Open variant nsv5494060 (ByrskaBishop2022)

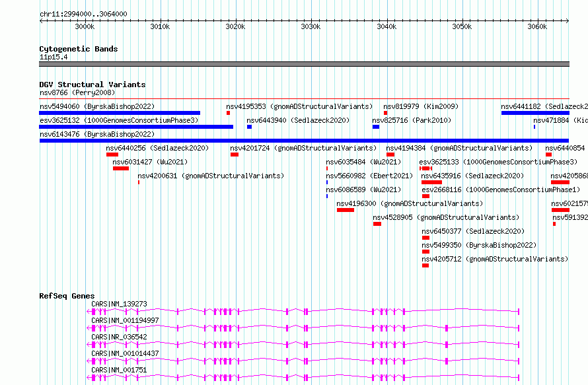point(97,106)
